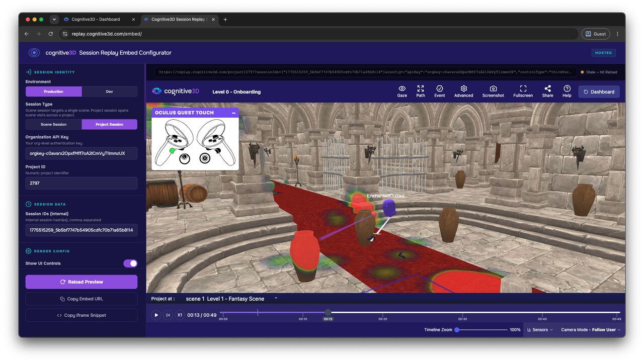Toggle the Show UI Controls switch

[130, 263]
